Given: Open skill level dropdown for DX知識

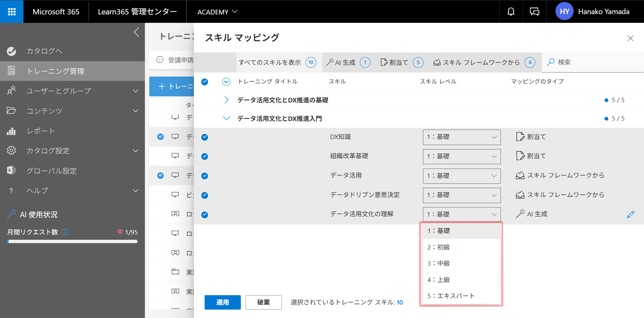Looking at the screenshot, I should (x=462, y=137).
